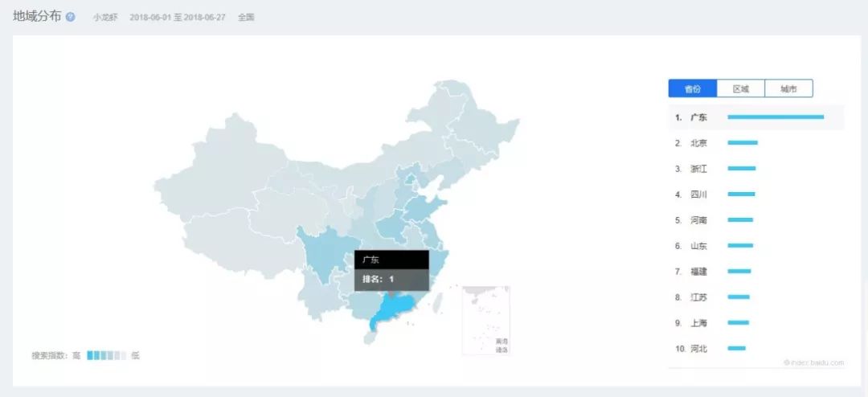The width and height of the screenshot is (868, 397).
Task: Select the 浙江 row ranked 3
Action: [x=756, y=169]
